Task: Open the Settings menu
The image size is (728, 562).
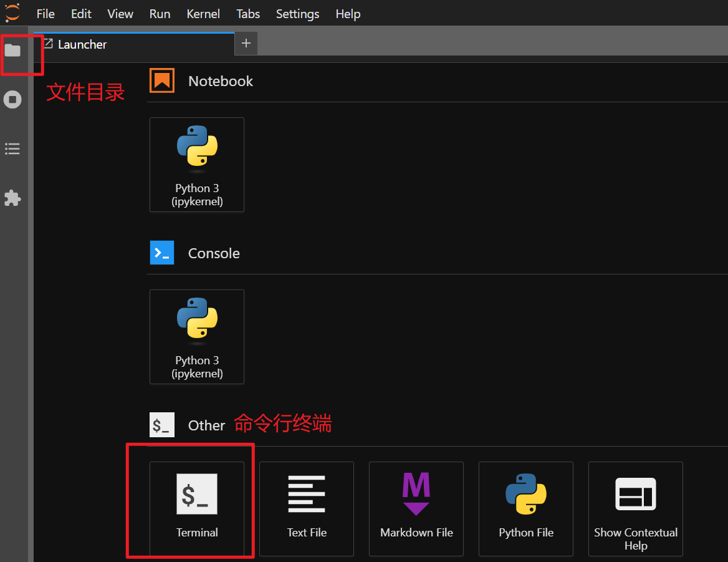Action: click(x=297, y=14)
